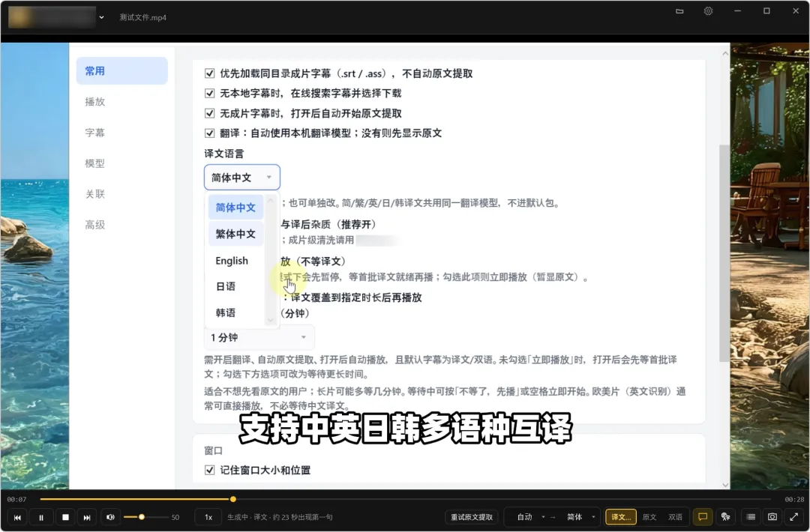
Task: Toggle 优先加载同目录成片字幕 checkbox
Action: [209, 73]
